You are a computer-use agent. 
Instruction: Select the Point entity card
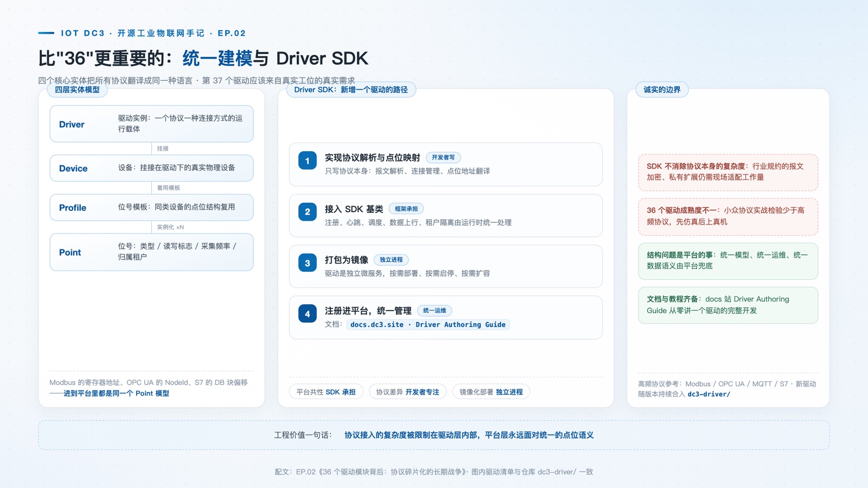[x=151, y=252]
